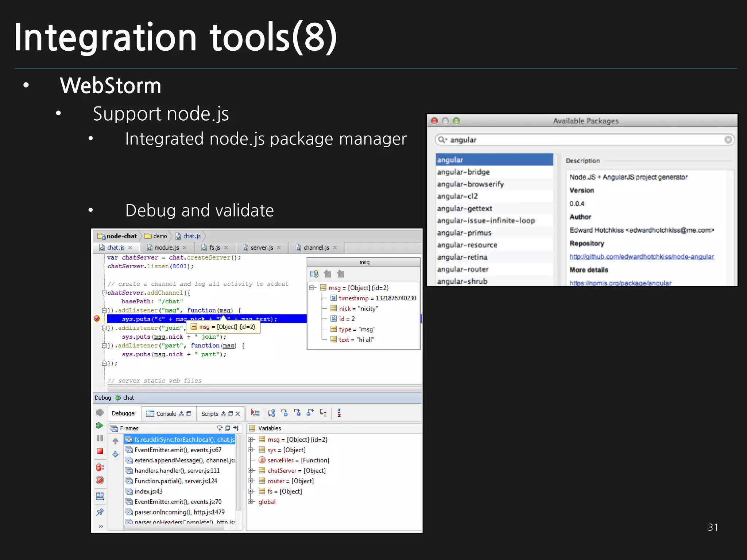Toggle the red breakpoint in editor gutter

coord(97,319)
